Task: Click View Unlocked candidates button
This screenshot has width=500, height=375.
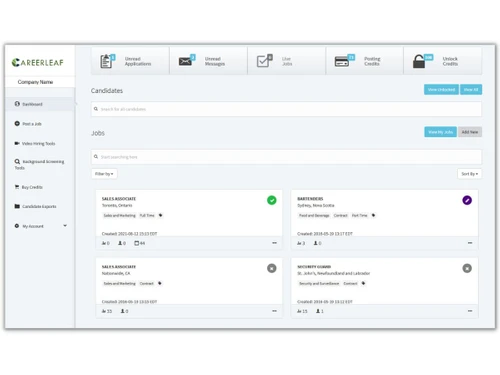Action: click(x=441, y=89)
